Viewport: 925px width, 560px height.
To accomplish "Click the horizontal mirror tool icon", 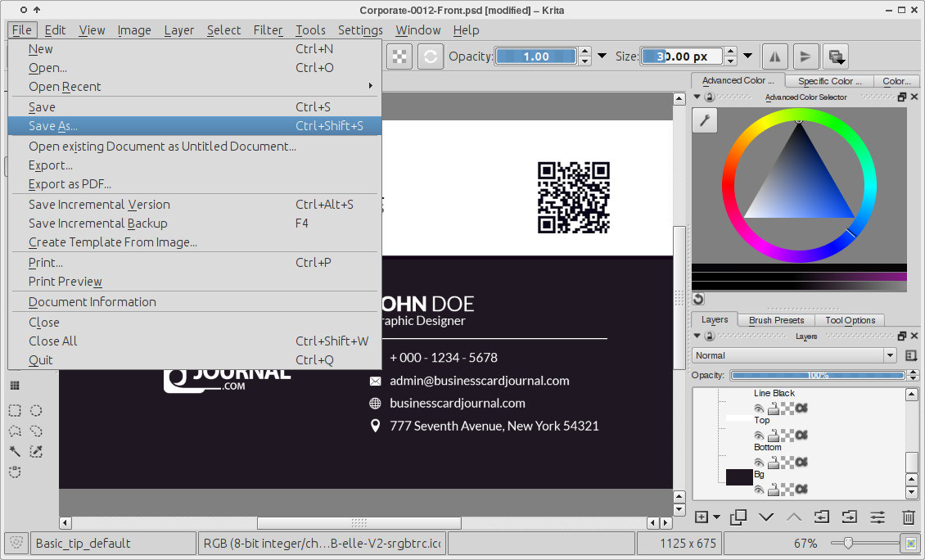I will pos(775,56).
